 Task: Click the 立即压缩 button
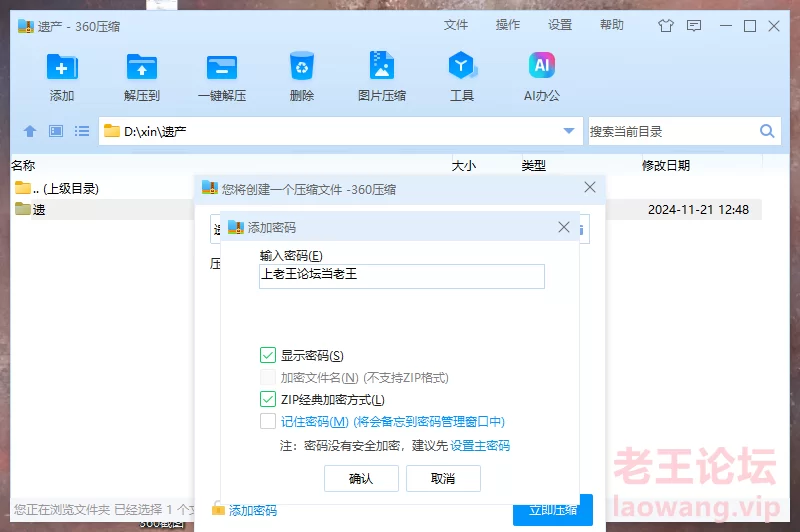(x=553, y=510)
